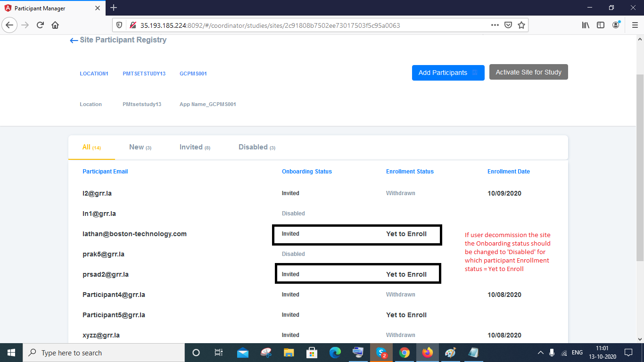Click the Add Participants button

pos(448,73)
